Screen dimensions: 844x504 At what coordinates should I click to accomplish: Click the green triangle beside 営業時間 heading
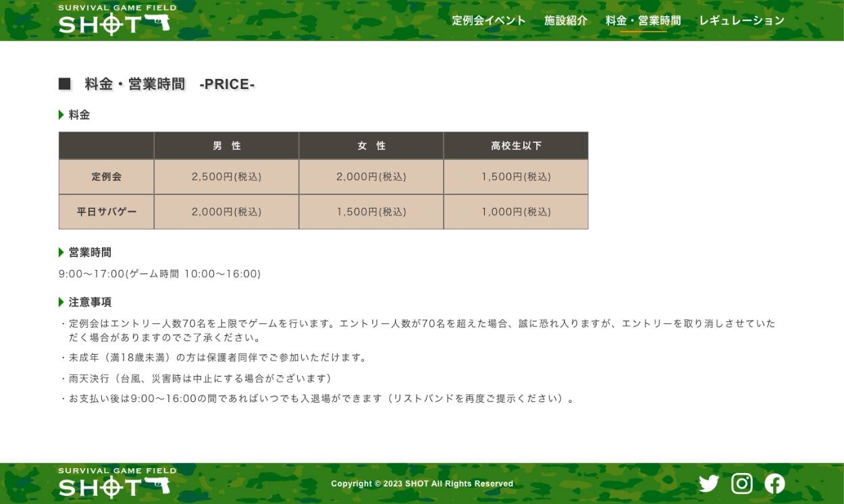click(61, 252)
